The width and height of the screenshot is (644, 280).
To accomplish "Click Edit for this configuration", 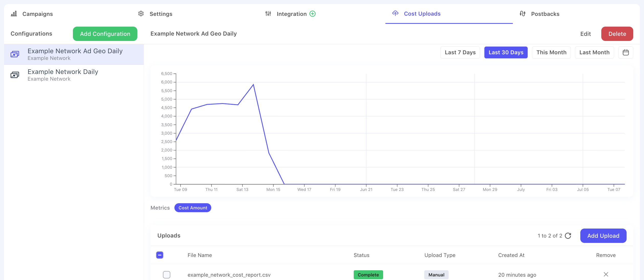I will tap(585, 34).
